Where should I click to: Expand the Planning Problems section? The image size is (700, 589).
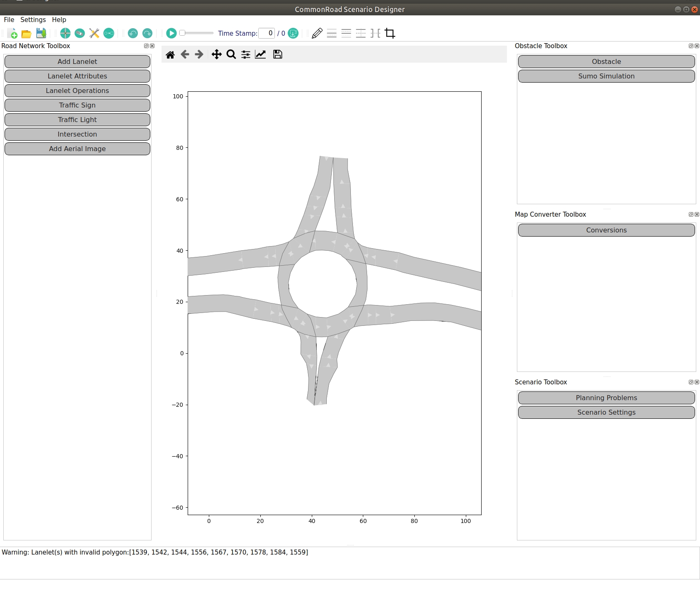pos(606,398)
